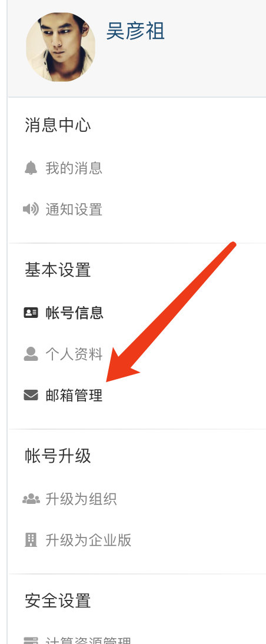
Task: Select the 升级为企业版 text option
Action: (88, 540)
